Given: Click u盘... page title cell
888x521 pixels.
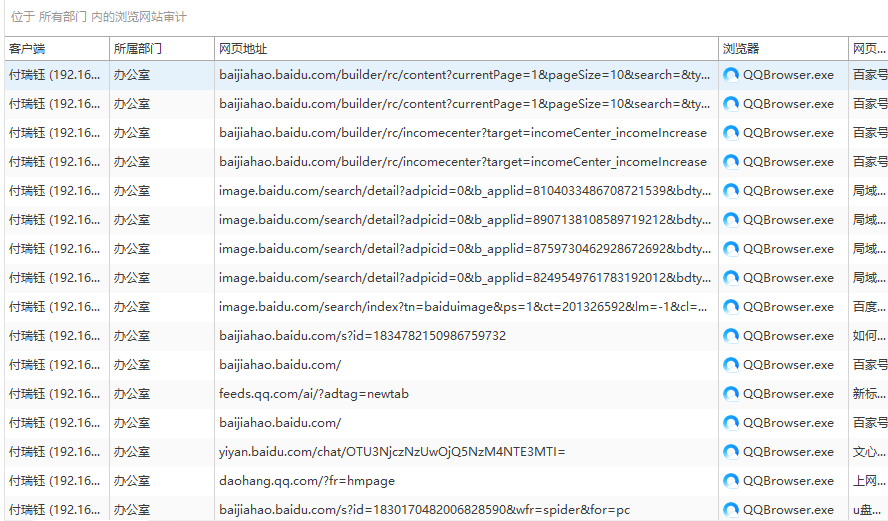Looking at the screenshot, I should tap(869, 510).
